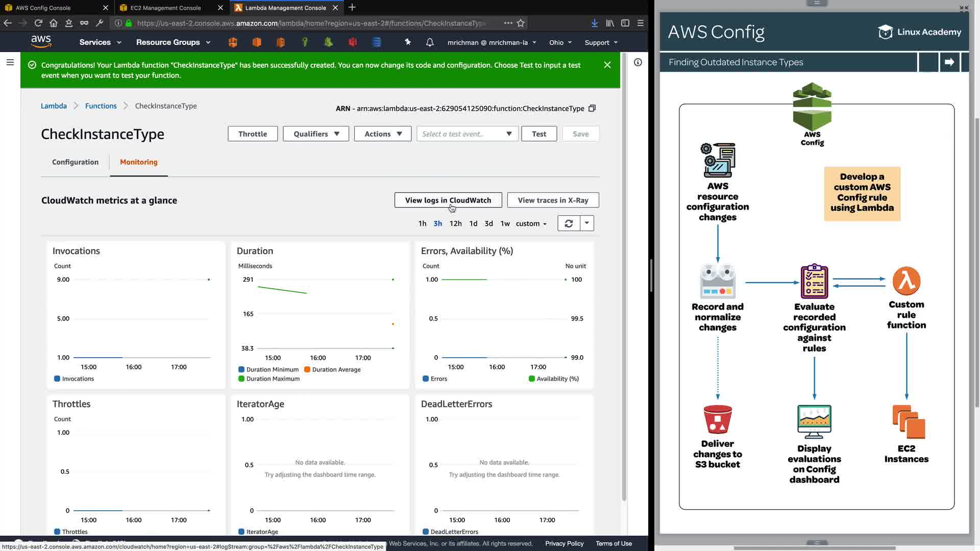The height and width of the screenshot is (551, 980).
Task: Open the Select a test event dropdown
Action: pos(467,134)
